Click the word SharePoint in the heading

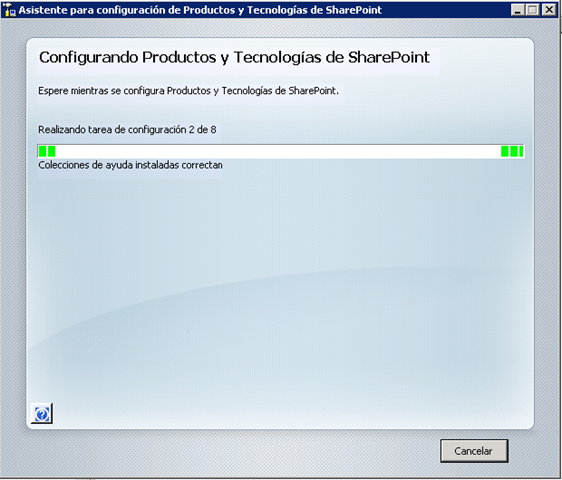389,57
